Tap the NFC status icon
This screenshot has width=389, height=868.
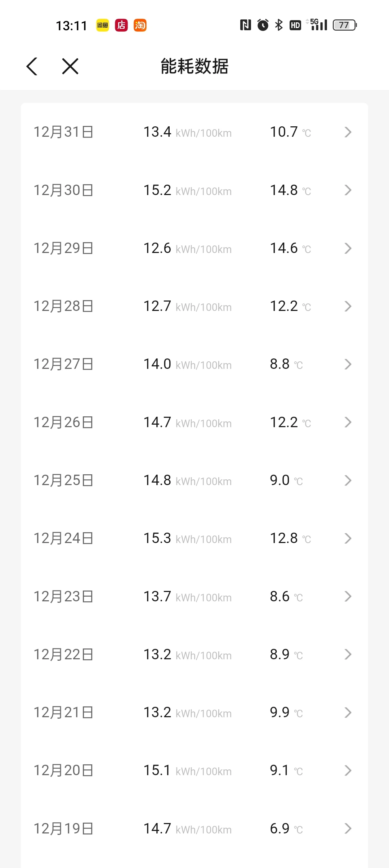(x=246, y=25)
